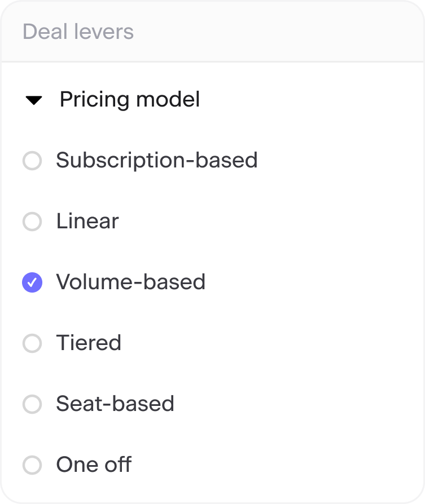Select the One off radio circle
Screen dimensions: 425x504
(x=32, y=465)
